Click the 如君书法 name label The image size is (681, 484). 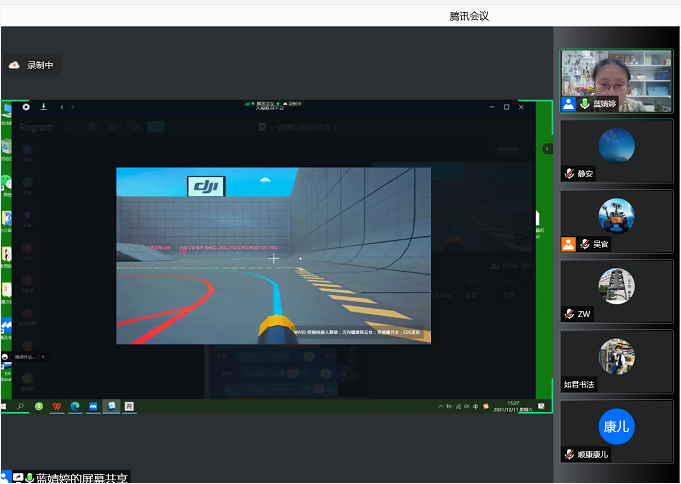(x=579, y=385)
